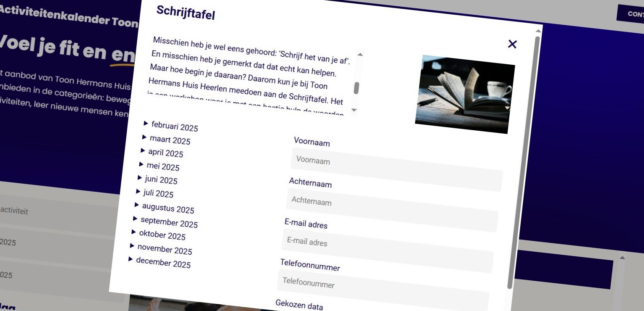Click into the Achternaam input field
Image resolution: width=644 pixels, height=311 pixels.
point(392,211)
